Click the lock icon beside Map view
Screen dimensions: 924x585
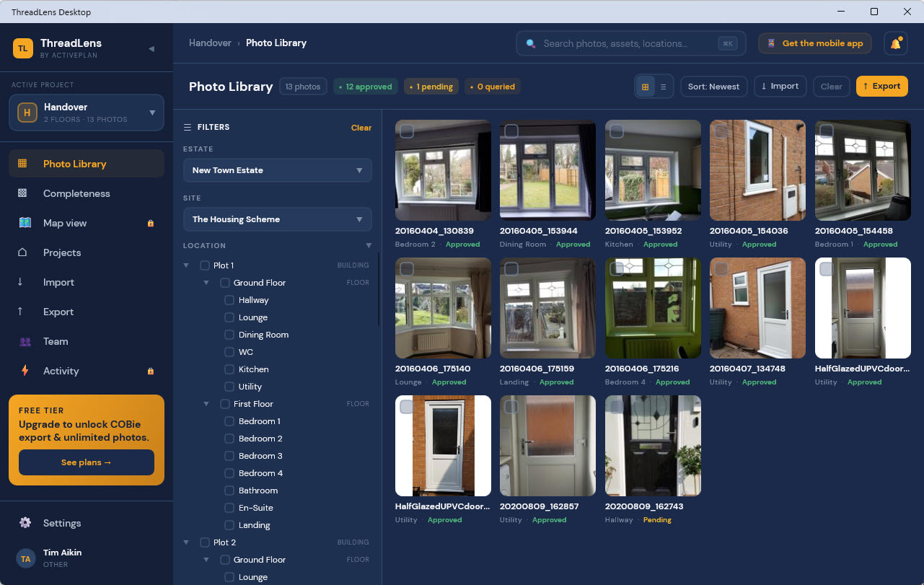click(151, 224)
